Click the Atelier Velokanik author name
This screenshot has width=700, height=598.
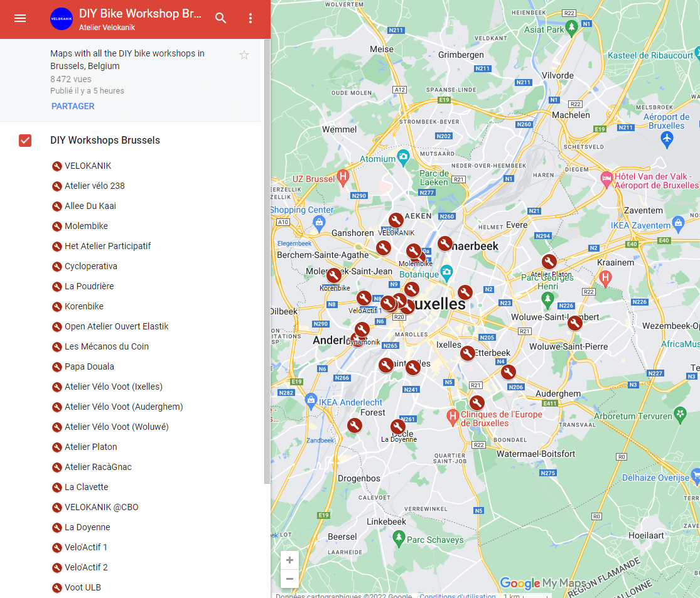107,28
